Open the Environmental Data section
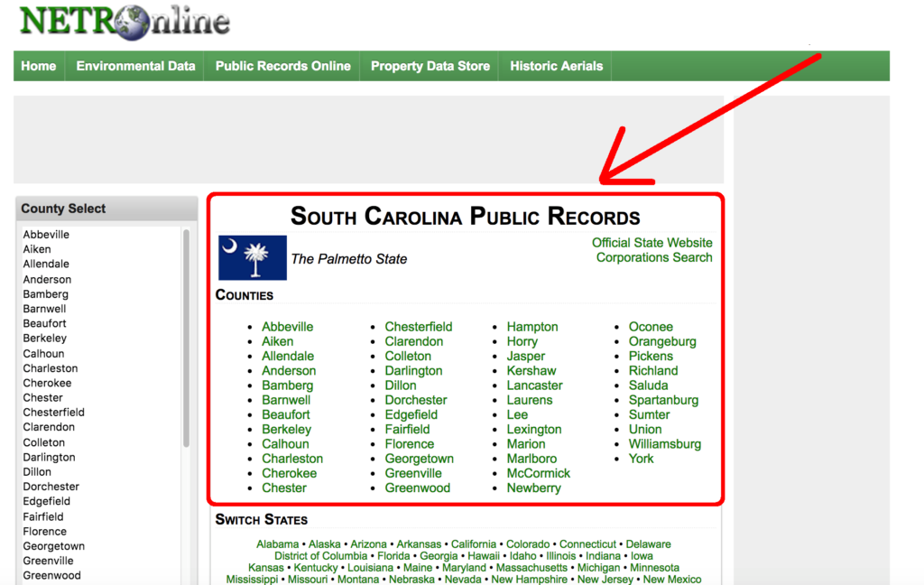 [135, 66]
